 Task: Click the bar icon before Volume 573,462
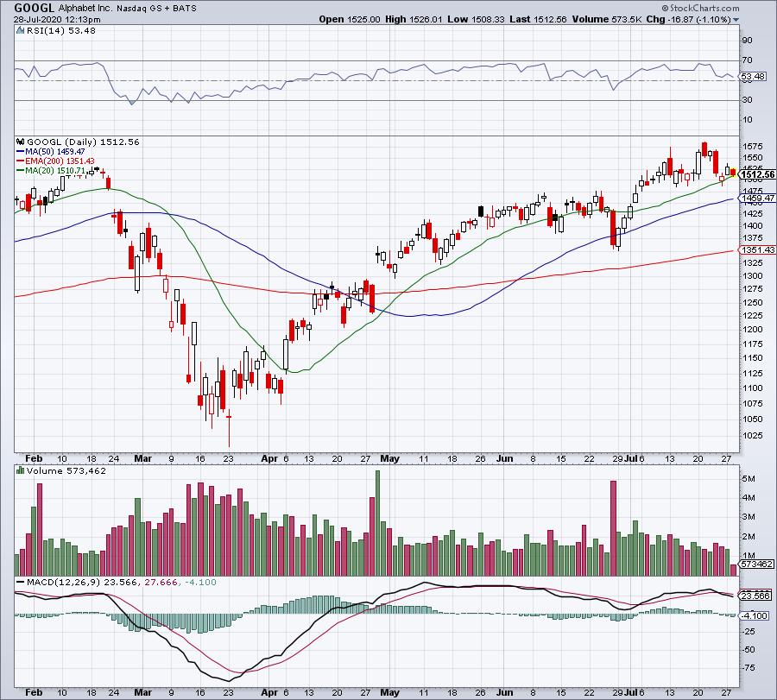point(21,470)
